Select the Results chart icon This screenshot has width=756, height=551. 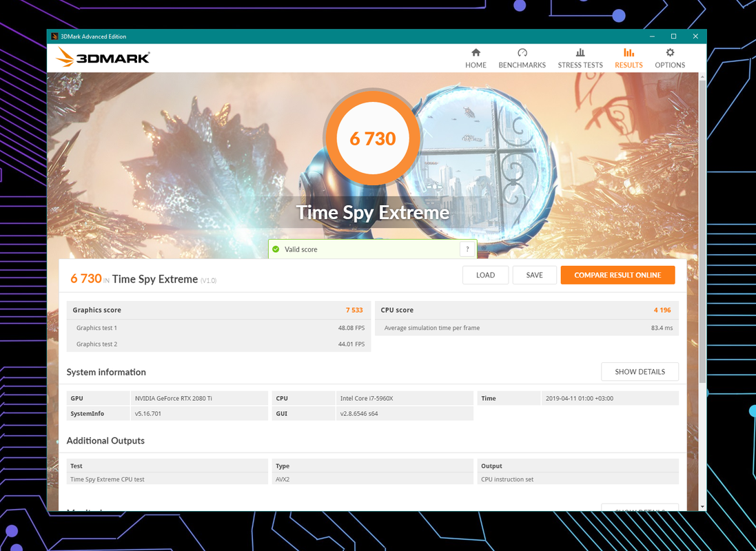(629, 52)
